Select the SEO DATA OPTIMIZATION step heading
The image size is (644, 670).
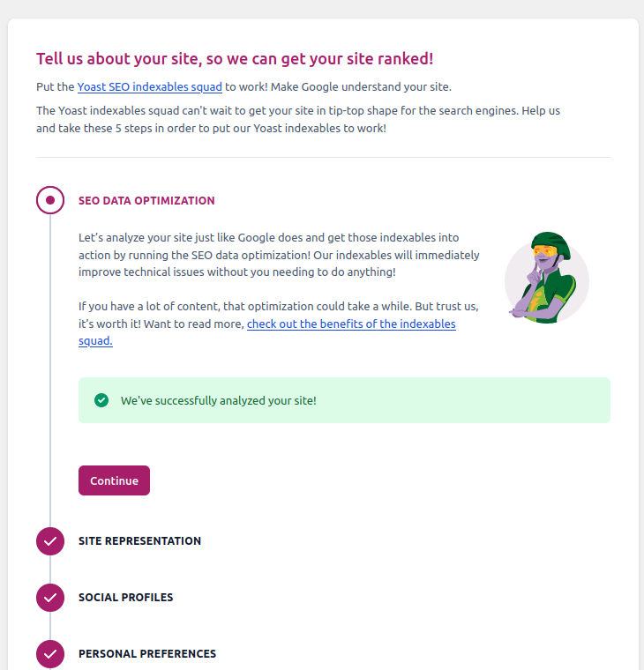point(146,200)
